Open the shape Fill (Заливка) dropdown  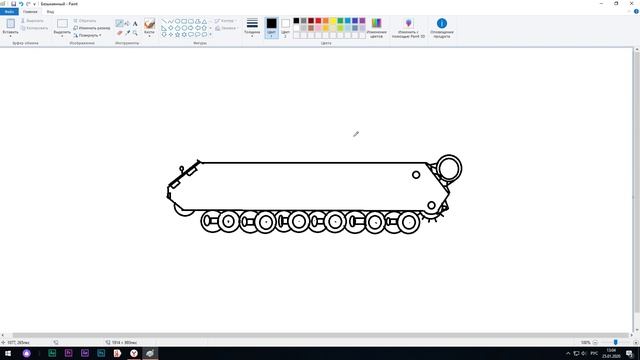(226, 28)
